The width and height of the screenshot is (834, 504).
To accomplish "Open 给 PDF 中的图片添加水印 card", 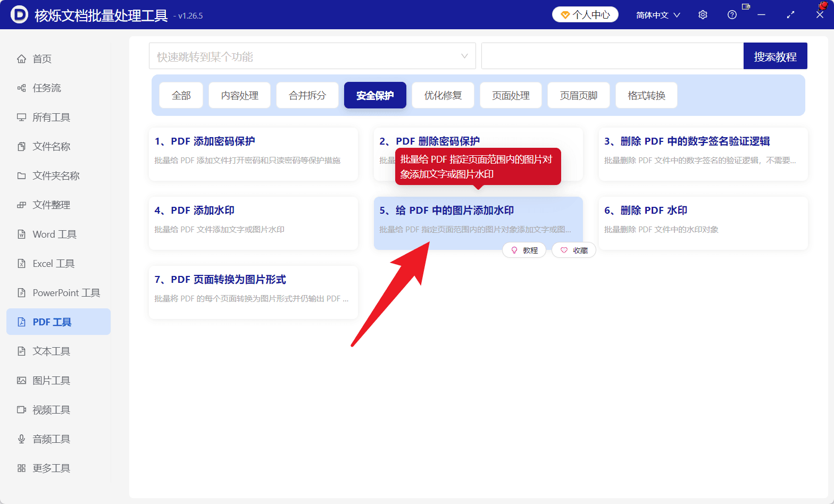I will click(x=478, y=223).
